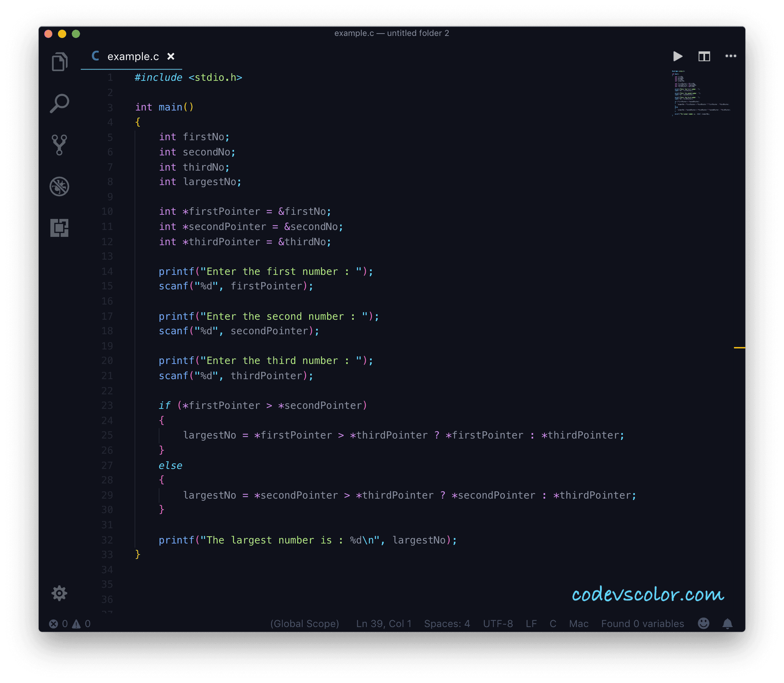Run the code with play button
The width and height of the screenshot is (784, 683).
click(x=678, y=56)
